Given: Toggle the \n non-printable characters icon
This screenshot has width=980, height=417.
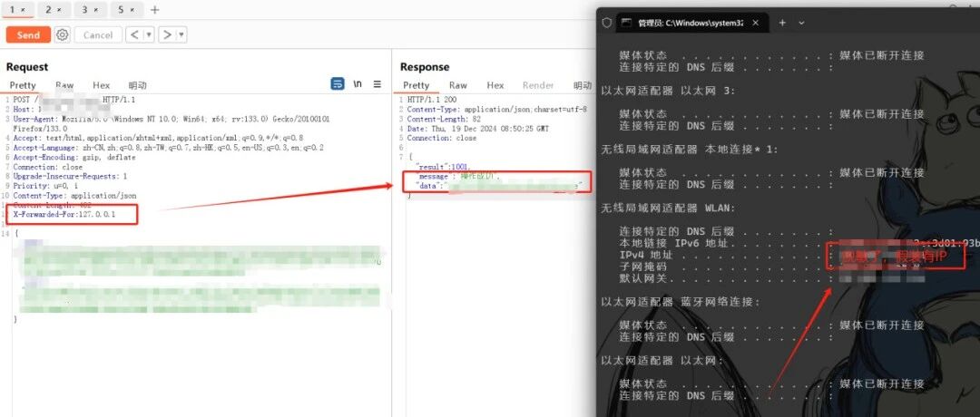Looking at the screenshot, I should click(358, 84).
